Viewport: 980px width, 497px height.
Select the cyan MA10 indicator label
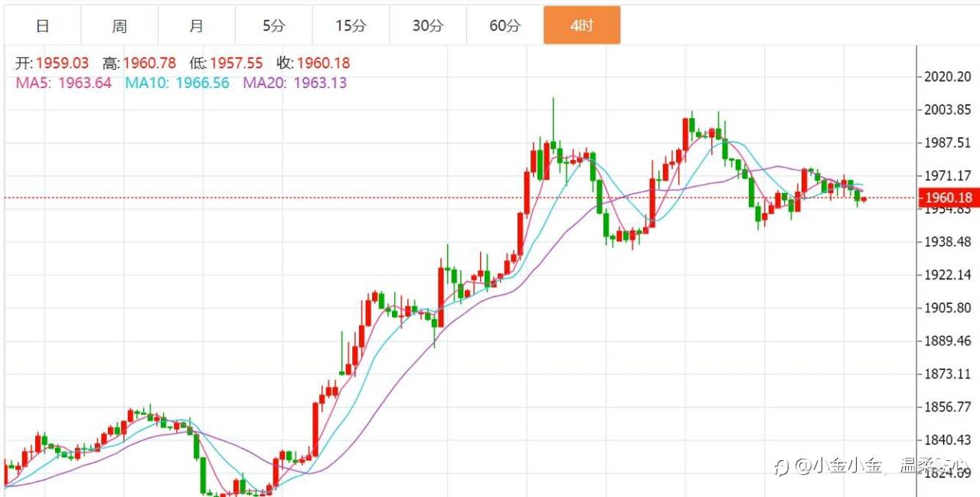click(x=177, y=83)
